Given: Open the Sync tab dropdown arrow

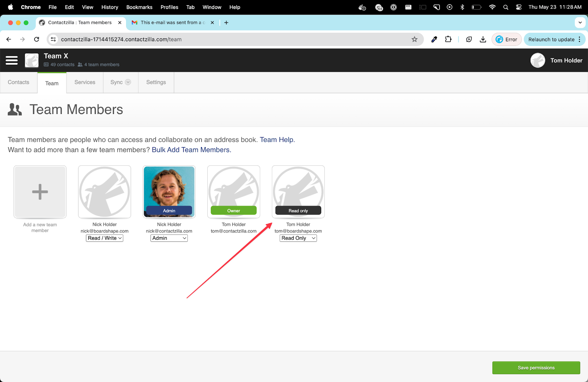Looking at the screenshot, I should [128, 82].
